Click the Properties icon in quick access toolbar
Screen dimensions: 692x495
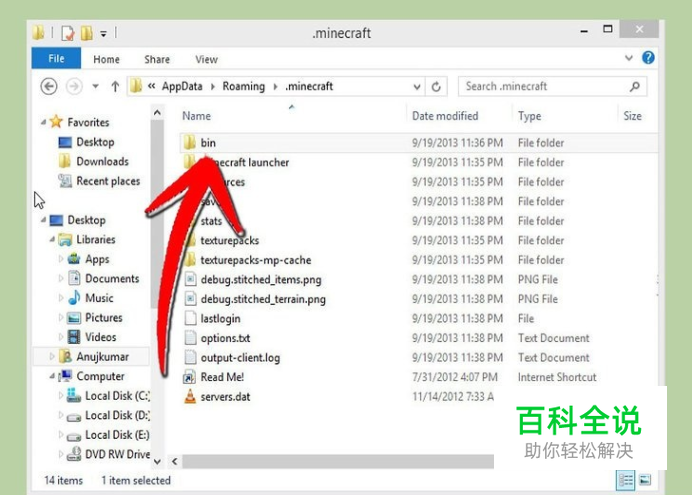point(68,33)
